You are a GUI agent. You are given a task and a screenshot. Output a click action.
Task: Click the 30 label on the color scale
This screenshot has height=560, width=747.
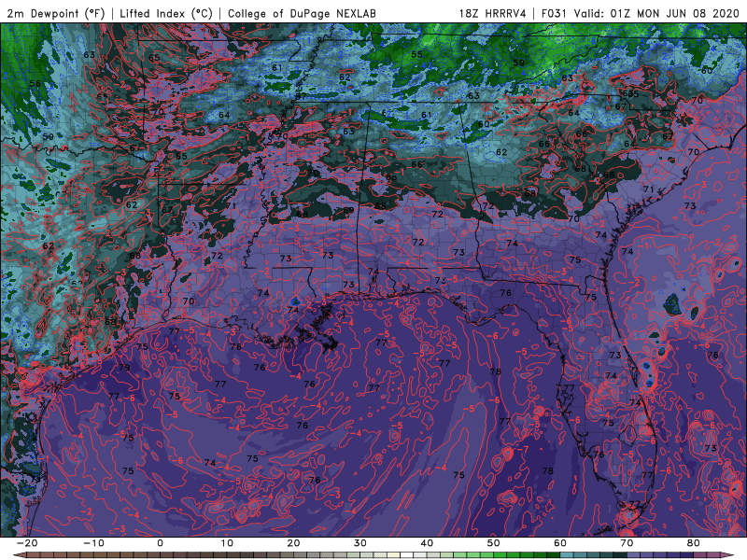tap(360, 543)
